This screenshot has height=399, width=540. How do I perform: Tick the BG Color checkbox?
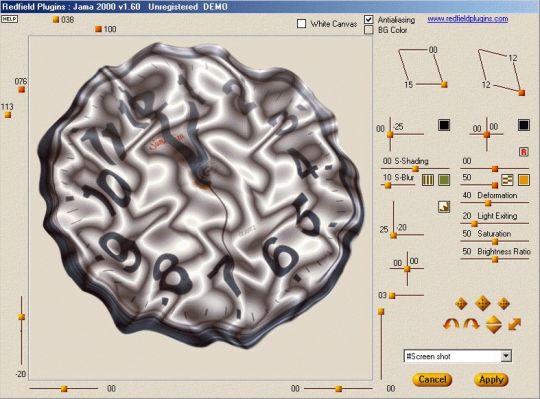coord(368,30)
